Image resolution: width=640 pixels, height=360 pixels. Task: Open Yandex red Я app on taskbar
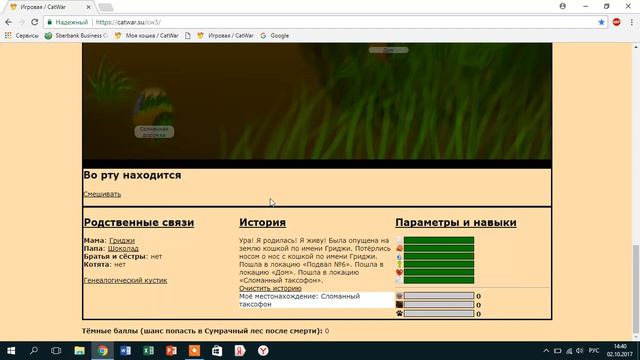(x=240, y=351)
